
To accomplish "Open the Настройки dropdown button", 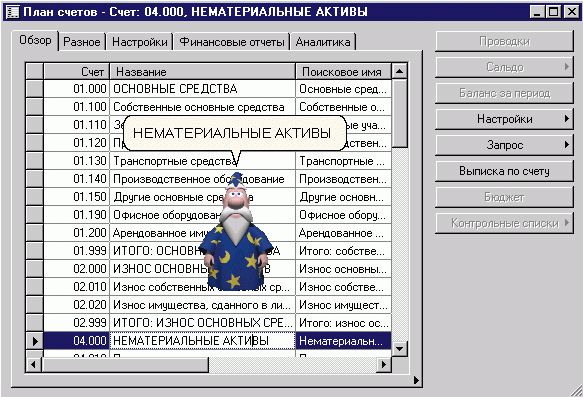I will click(x=504, y=119).
